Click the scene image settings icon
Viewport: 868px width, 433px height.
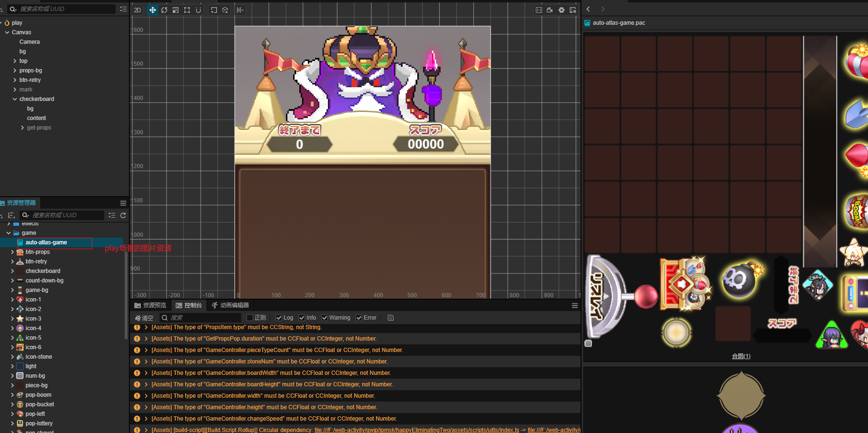coord(573,10)
